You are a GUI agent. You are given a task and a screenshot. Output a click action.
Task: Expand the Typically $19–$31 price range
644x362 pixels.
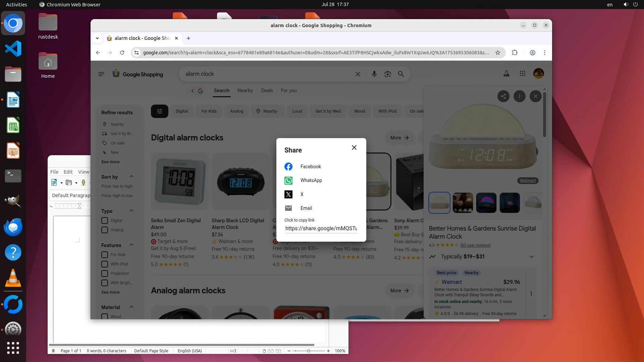pos(531,257)
